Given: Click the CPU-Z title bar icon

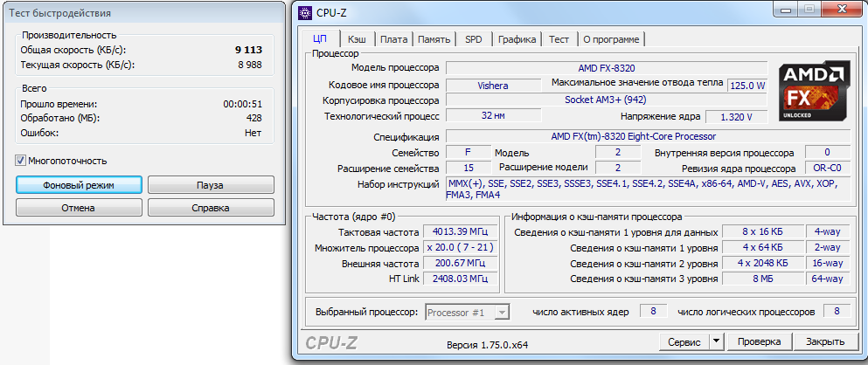Looking at the screenshot, I should click(x=304, y=13).
